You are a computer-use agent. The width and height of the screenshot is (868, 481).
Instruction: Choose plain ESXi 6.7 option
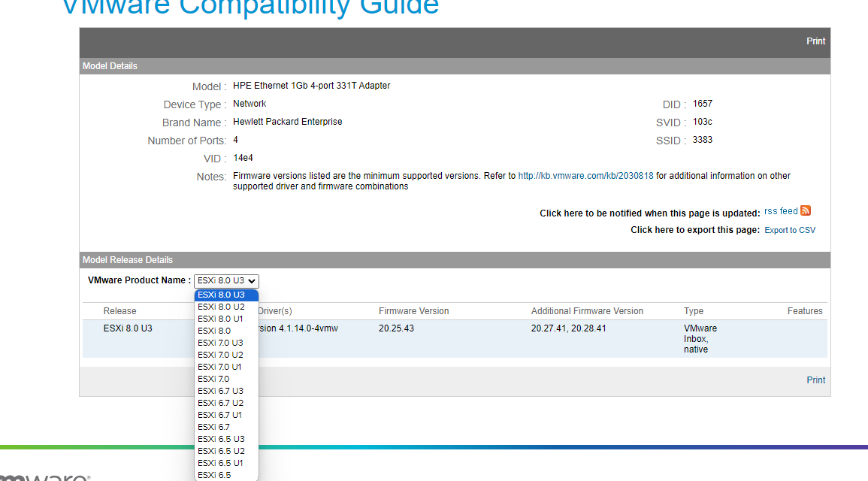click(x=226, y=428)
